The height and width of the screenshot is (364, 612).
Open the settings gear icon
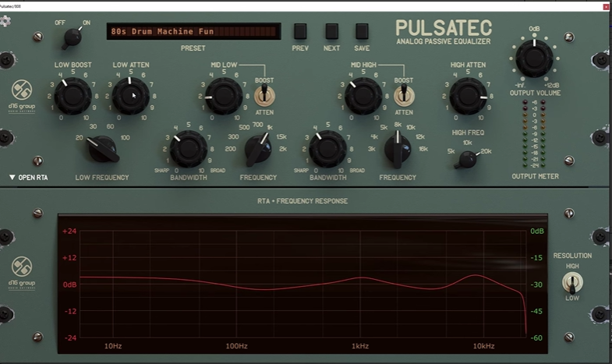pos(5,21)
